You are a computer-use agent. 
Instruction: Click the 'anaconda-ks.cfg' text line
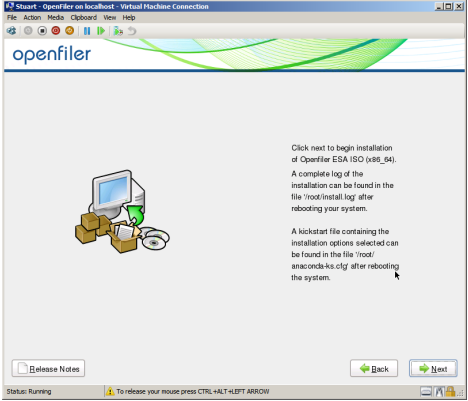click(x=345, y=266)
